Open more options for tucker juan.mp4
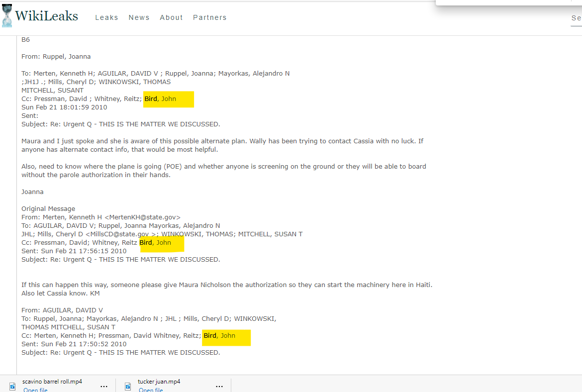Image resolution: width=582 pixels, height=392 pixels. pyautogui.click(x=219, y=387)
